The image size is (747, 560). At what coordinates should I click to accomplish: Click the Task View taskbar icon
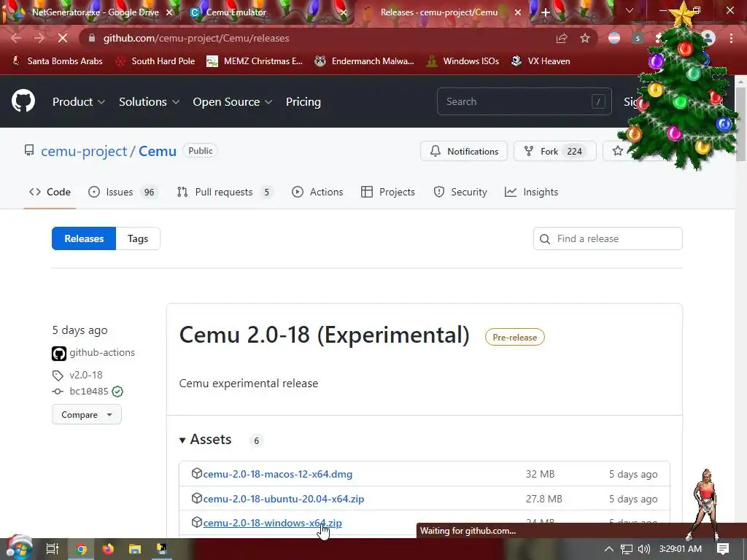[53, 549]
